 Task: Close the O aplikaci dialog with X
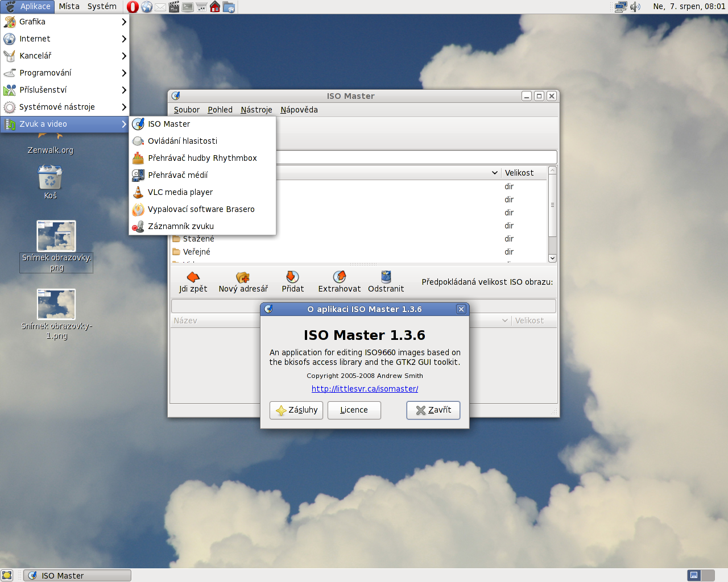click(461, 309)
